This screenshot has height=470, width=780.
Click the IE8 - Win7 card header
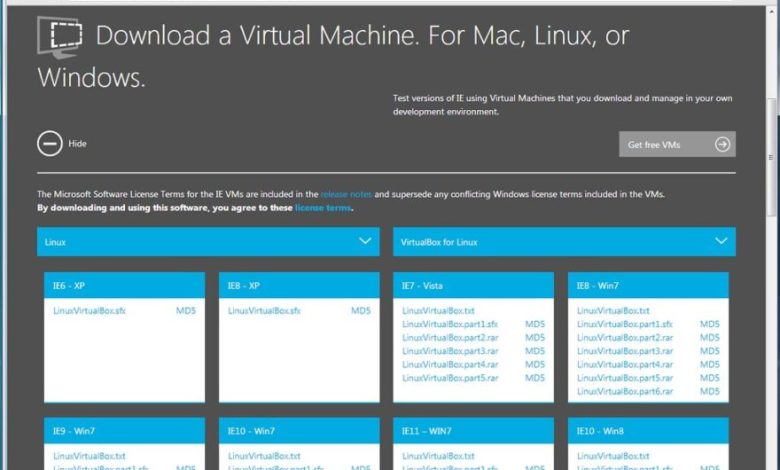[648, 285]
